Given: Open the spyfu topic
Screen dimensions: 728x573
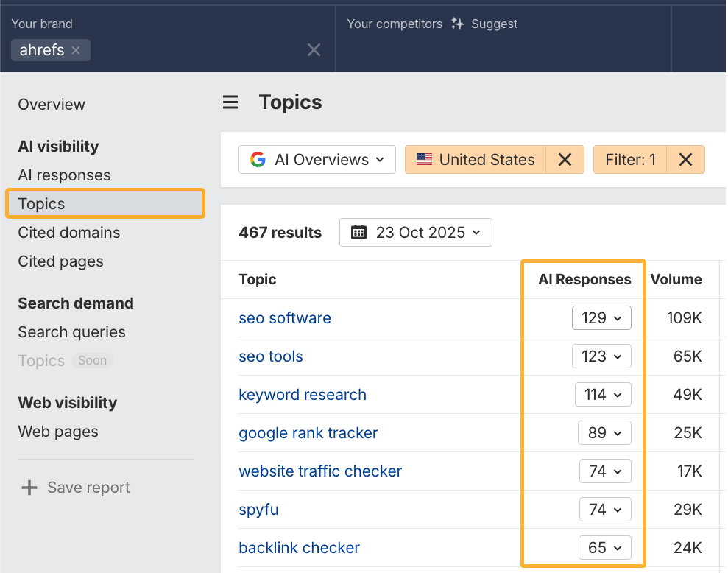Looking at the screenshot, I should click(258, 509).
